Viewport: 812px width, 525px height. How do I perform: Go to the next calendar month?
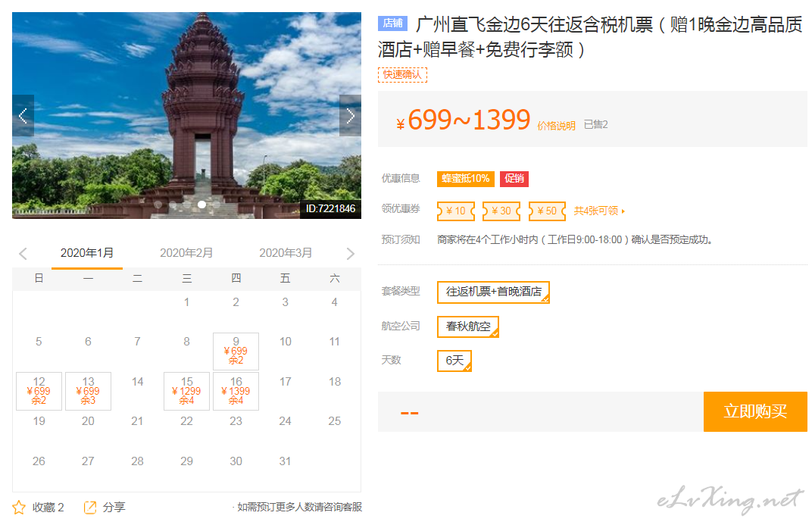click(351, 253)
